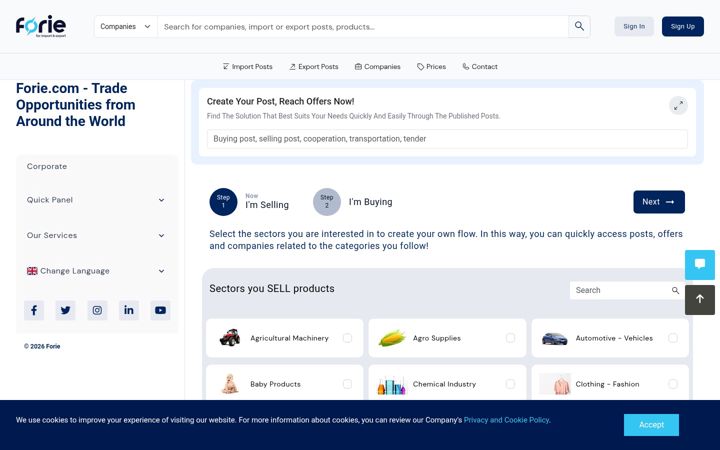Open the Privacy and Cookie Policy link
Viewport: 720px width, 450px height.
coord(506,420)
